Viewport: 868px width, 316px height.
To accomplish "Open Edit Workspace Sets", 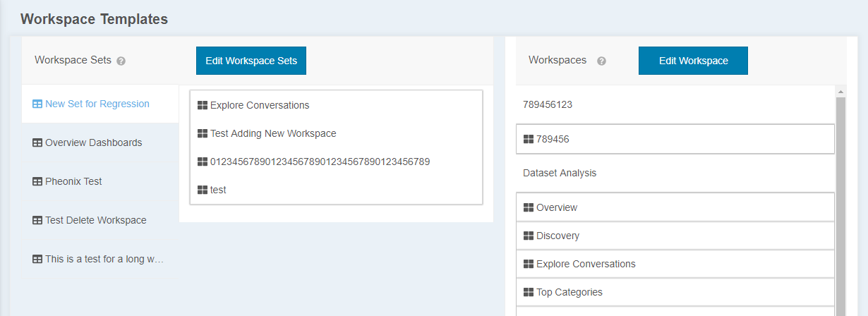I will [251, 61].
